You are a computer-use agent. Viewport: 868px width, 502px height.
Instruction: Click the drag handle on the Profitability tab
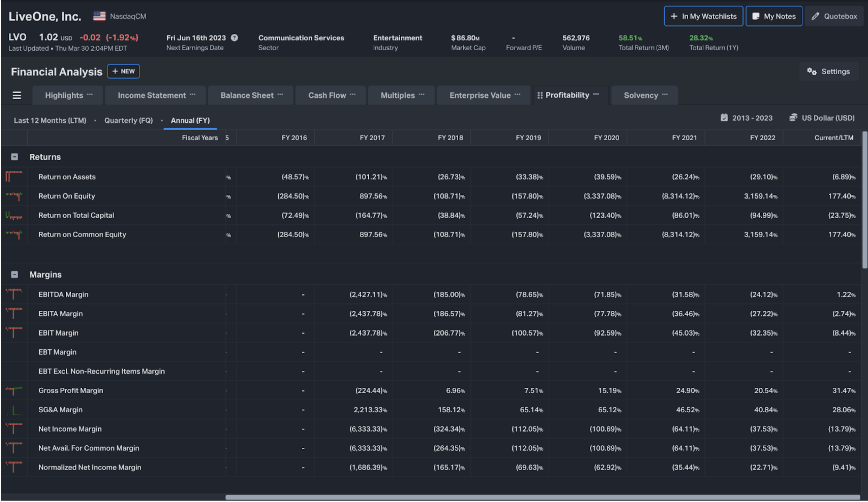pyautogui.click(x=540, y=95)
